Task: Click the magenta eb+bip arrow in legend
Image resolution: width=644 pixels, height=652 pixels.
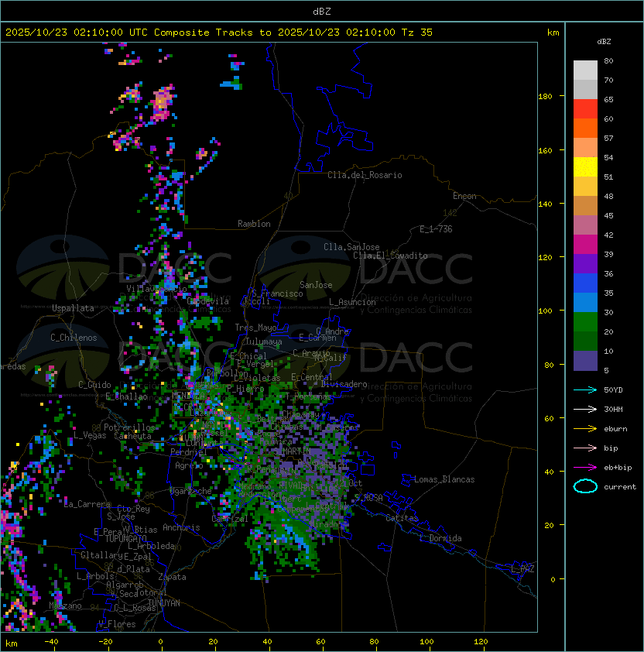Action: 585,468
